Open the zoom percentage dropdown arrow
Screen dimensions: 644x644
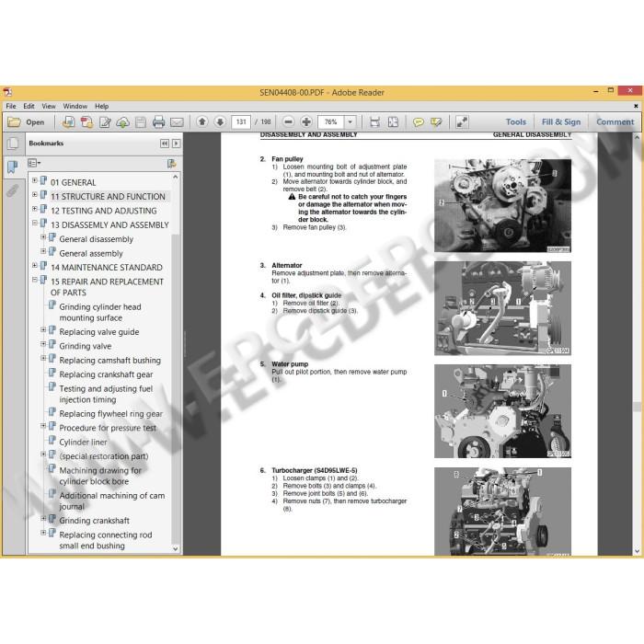(x=350, y=122)
